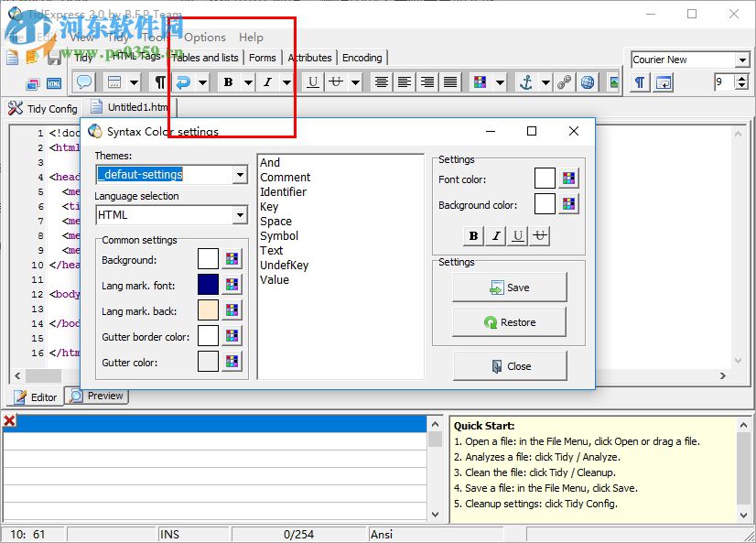Save the syntax color settings

tap(510, 288)
